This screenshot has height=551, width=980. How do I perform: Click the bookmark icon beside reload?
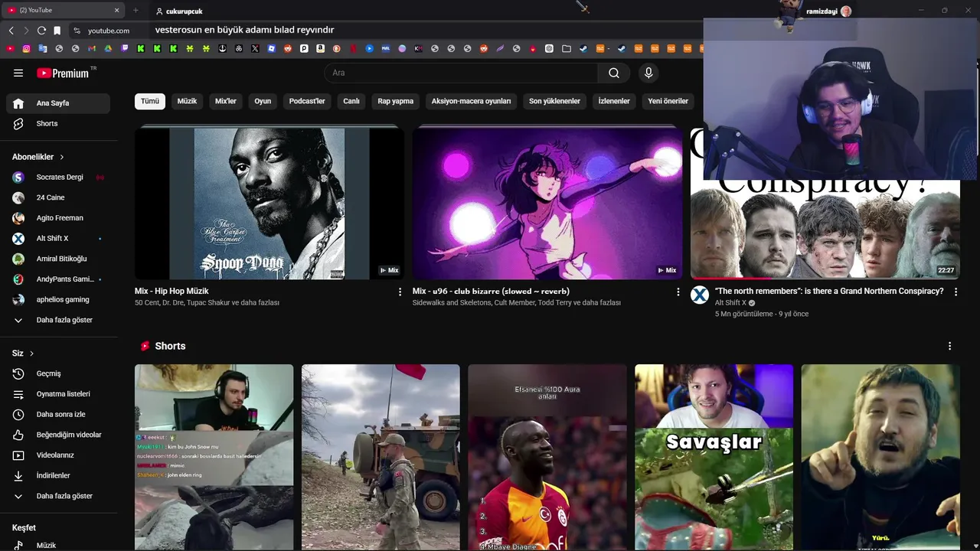(x=57, y=31)
